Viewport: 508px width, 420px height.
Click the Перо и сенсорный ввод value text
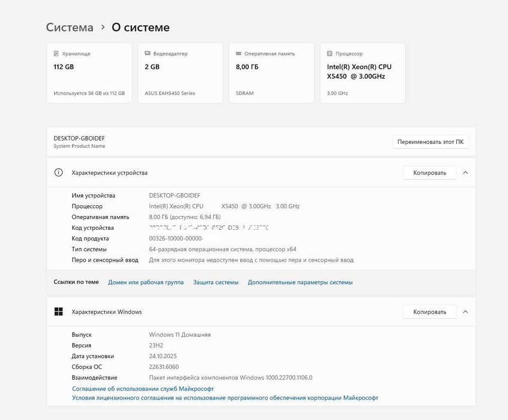point(251,260)
